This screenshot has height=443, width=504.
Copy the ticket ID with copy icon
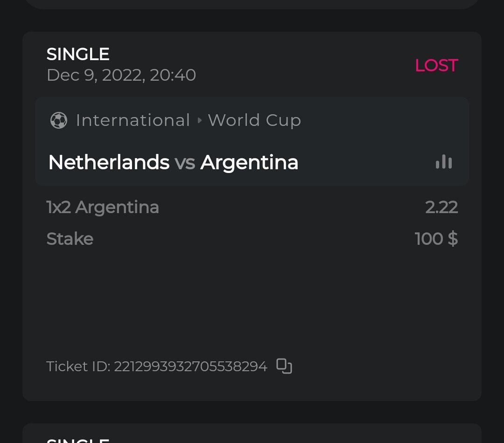point(284,366)
